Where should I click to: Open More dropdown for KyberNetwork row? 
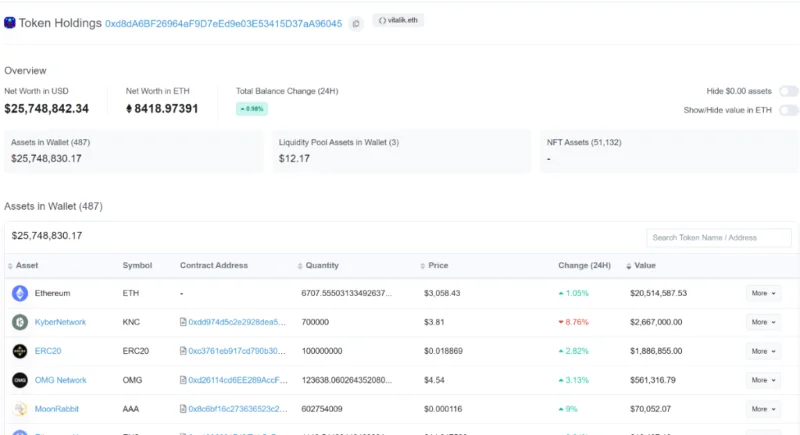point(763,322)
